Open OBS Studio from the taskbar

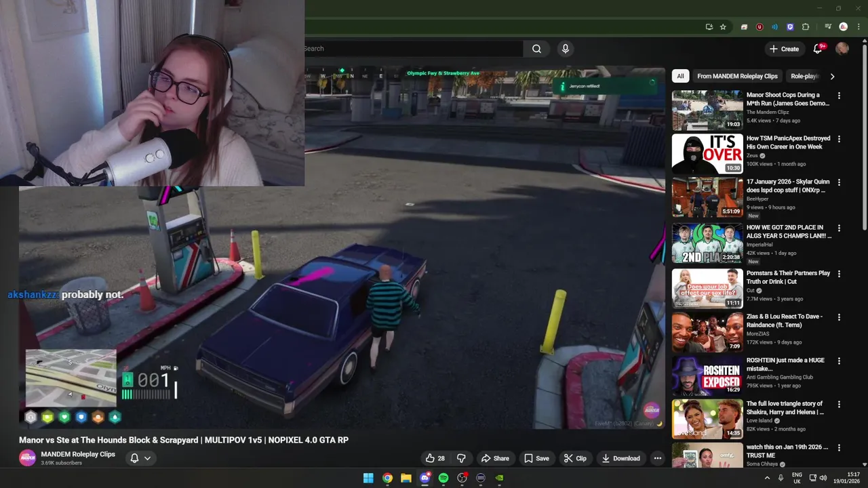(x=462, y=478)
